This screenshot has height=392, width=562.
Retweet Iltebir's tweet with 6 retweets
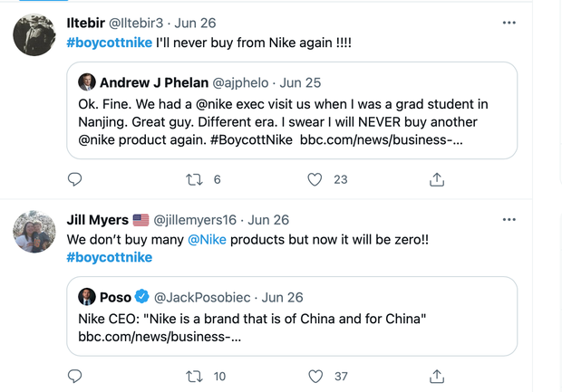[194, 179]
